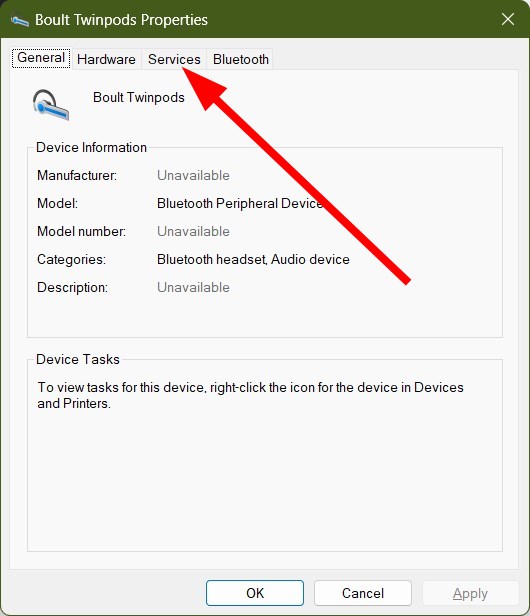Image resolution: width=530 pixels, height=616 pixels.
Task: Click the Cancel button
Action: (363, 593)
